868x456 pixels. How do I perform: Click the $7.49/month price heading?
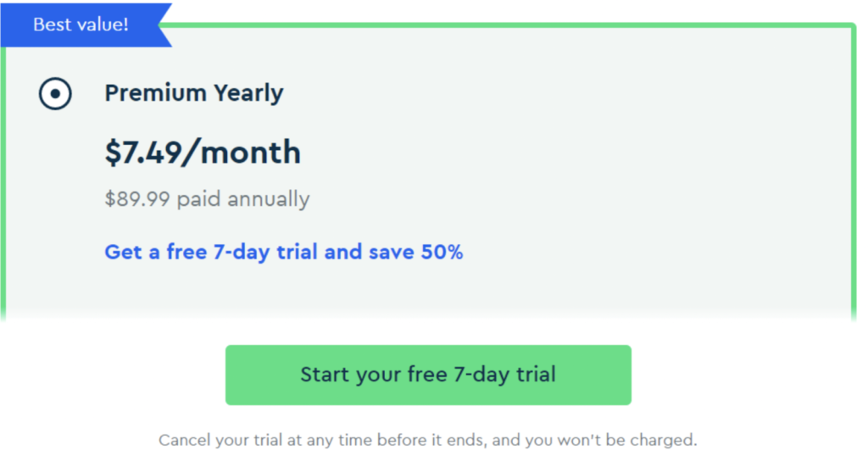pyautogui.click(x=202, y=153)
